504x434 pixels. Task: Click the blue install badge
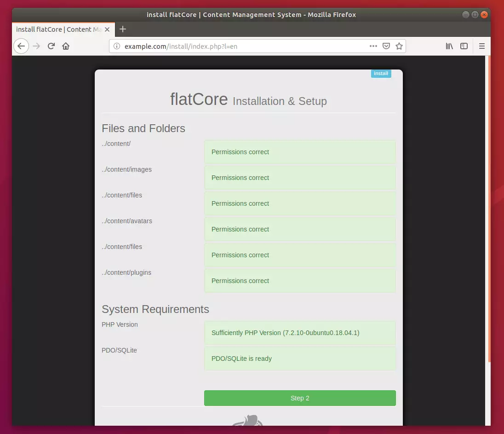point(381,73)
